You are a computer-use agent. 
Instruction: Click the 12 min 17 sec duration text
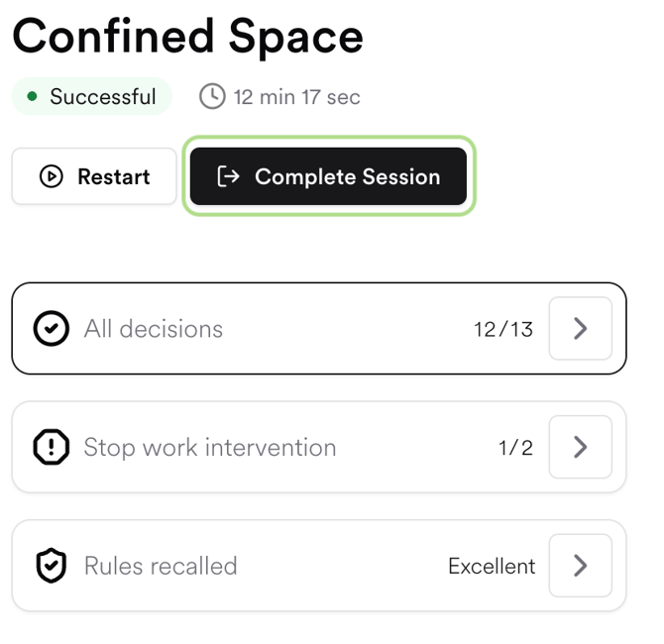click(296, 97)
